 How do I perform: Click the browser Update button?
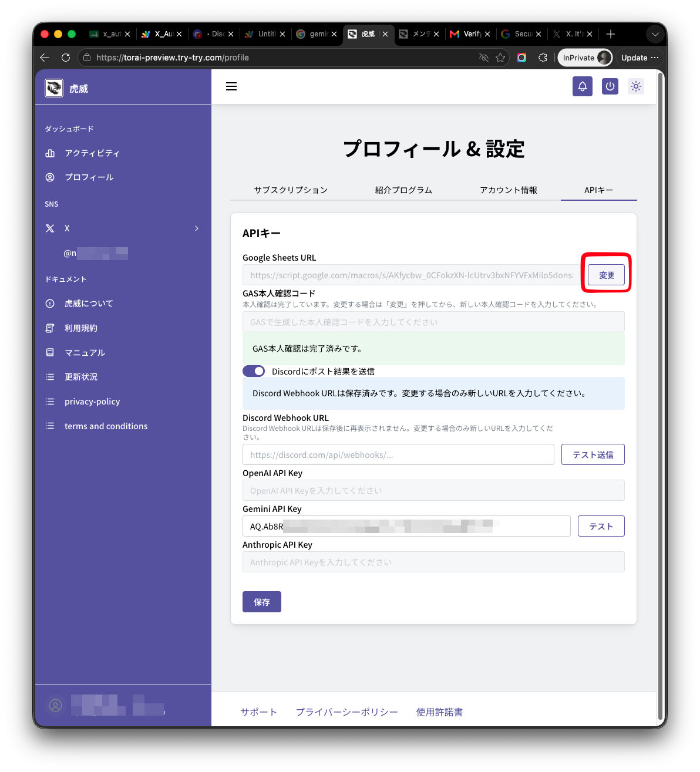click(x=640, y=58)
